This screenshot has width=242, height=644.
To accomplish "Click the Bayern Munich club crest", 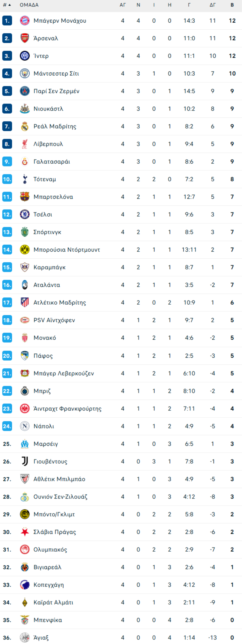I will pos(25,21).
